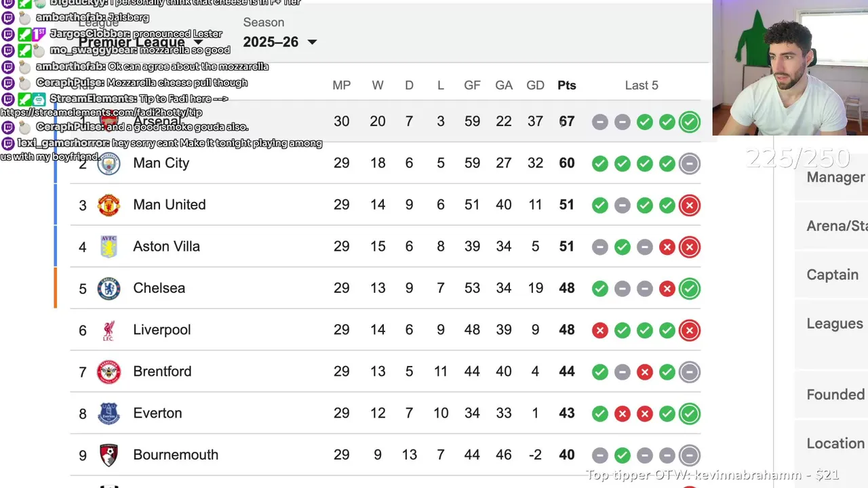Open the Liverpool team link
Image resolution: width=868 pixels, height=488 pixels.
coord(162,330)
